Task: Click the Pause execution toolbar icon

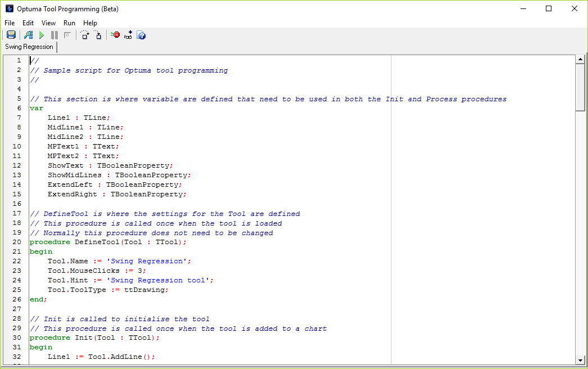Action: 55,35
